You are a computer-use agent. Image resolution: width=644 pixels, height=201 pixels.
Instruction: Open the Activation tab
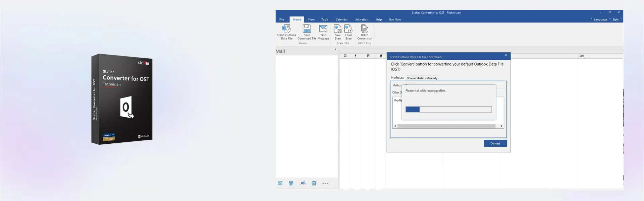click(362, 19)
